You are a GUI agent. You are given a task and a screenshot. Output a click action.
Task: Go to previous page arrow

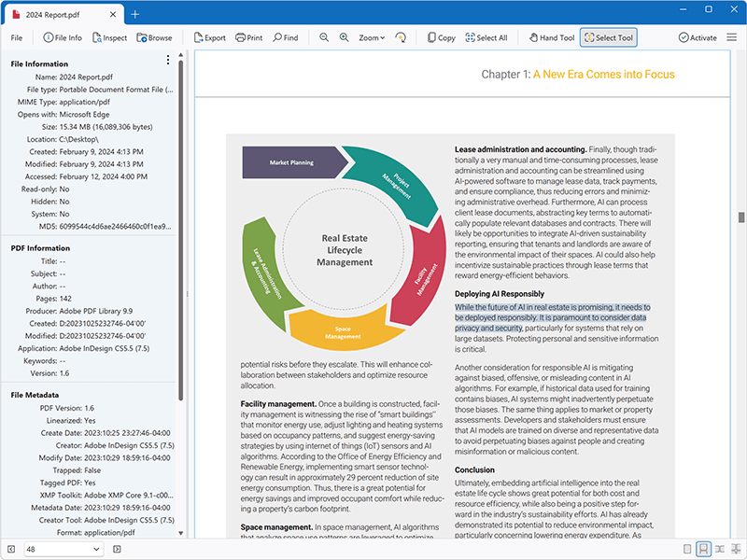pos(11,549)
